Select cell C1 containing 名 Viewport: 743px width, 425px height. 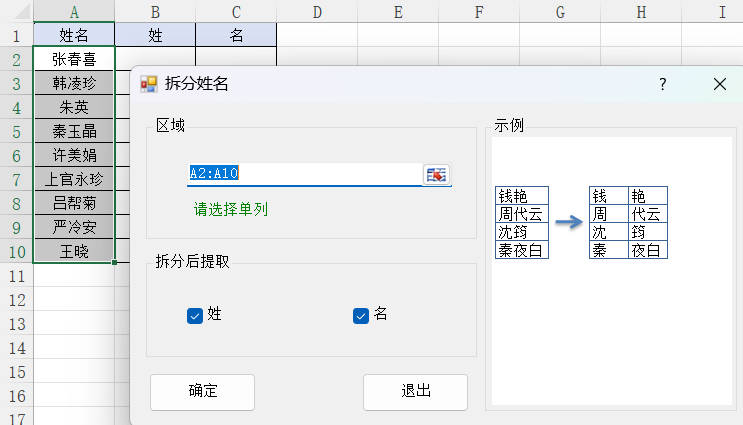[236, 35]
